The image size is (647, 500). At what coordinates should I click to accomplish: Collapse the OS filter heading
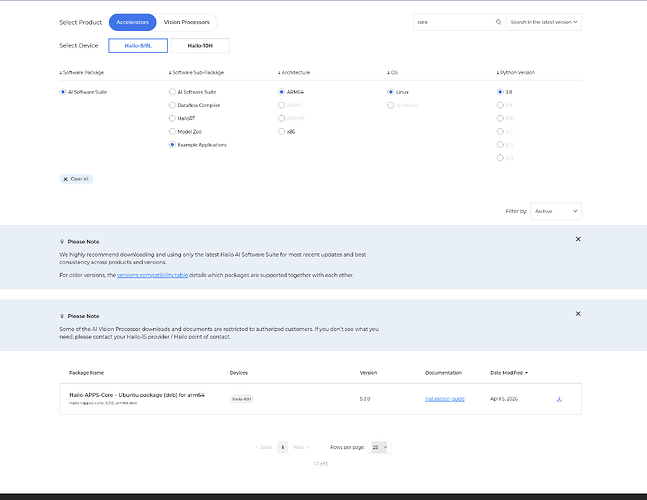[392, 73]
